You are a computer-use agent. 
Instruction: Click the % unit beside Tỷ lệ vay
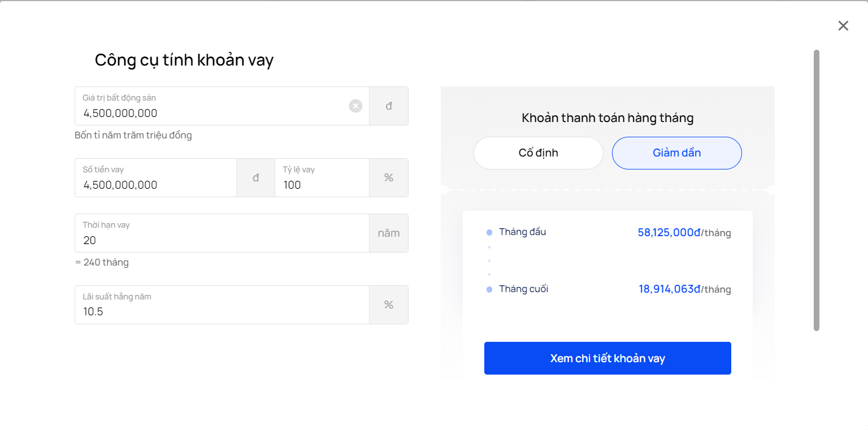pyautogui.click(x=389, y=177)
